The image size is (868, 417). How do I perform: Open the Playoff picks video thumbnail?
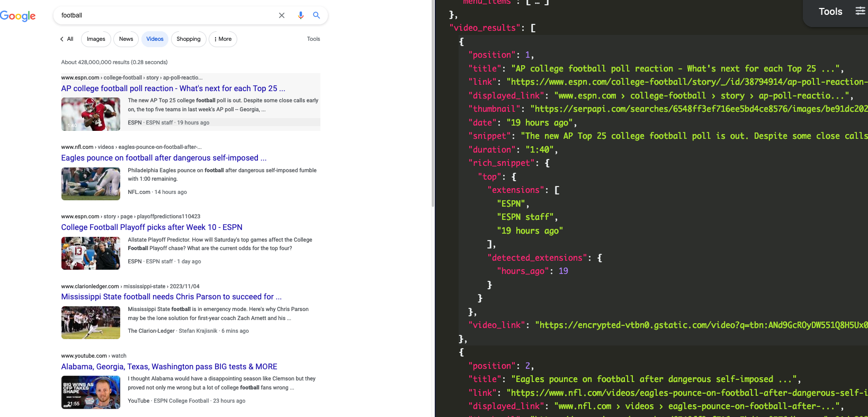coord(91,253)
